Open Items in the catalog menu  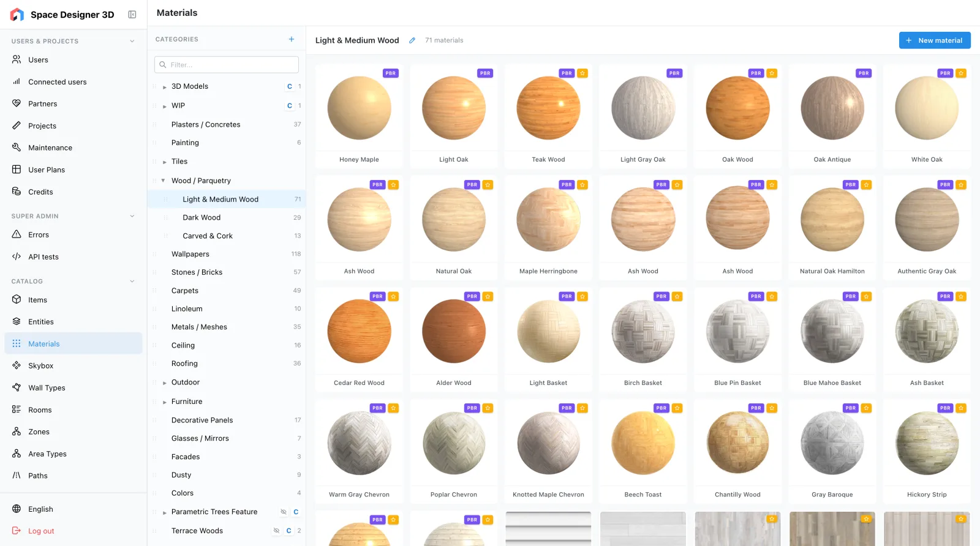point(73,300)
